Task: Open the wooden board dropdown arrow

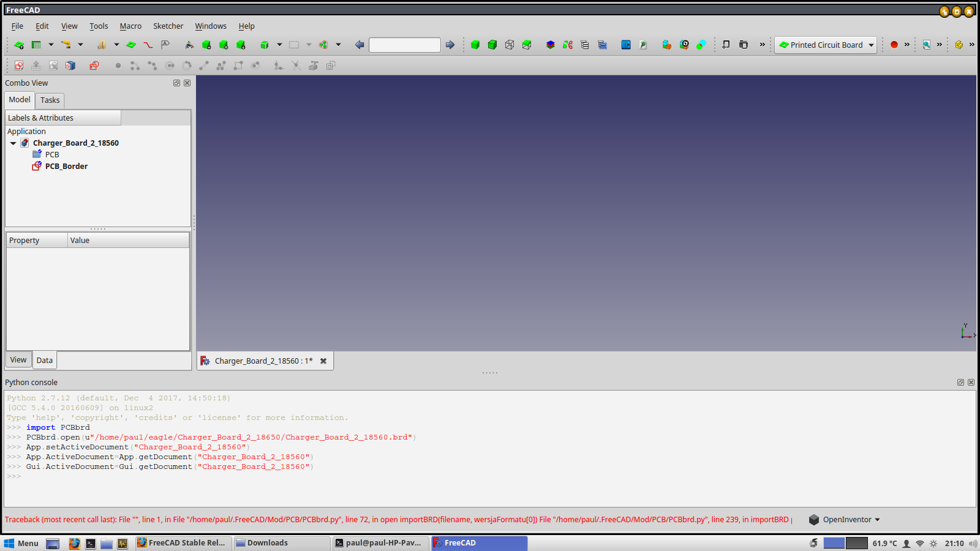Action: point(116,45)
